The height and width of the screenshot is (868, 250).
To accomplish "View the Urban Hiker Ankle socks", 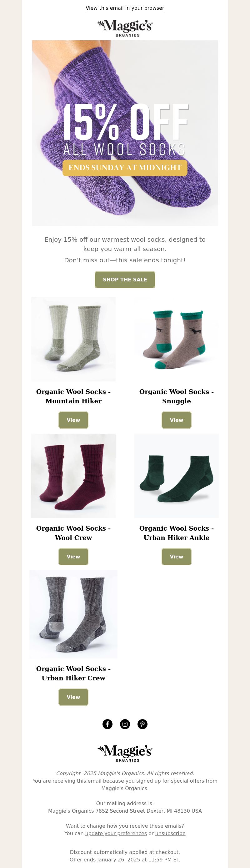I will [x=177, y=557].
